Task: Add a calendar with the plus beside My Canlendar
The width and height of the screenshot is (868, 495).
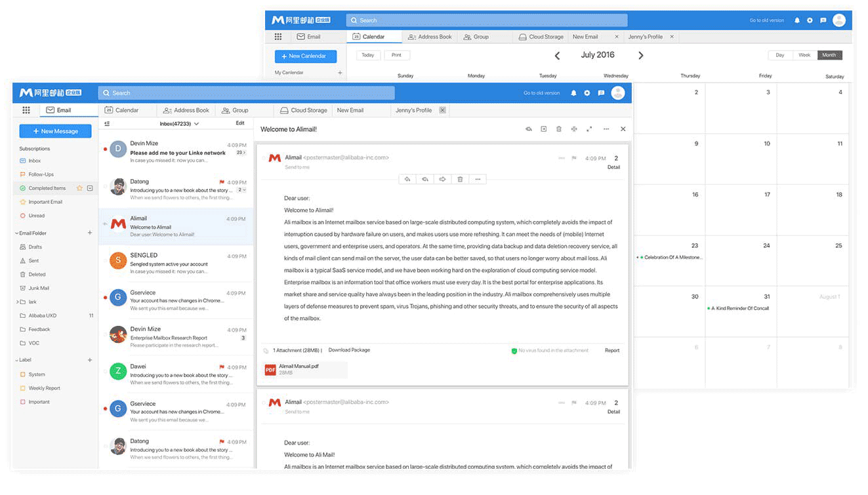Action: (x=340, y=73)
